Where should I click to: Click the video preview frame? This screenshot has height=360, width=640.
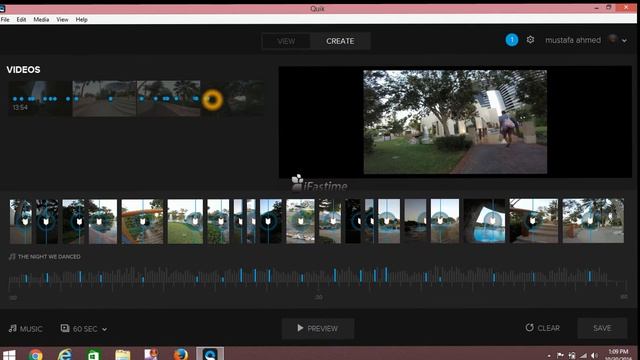[455, 122]
